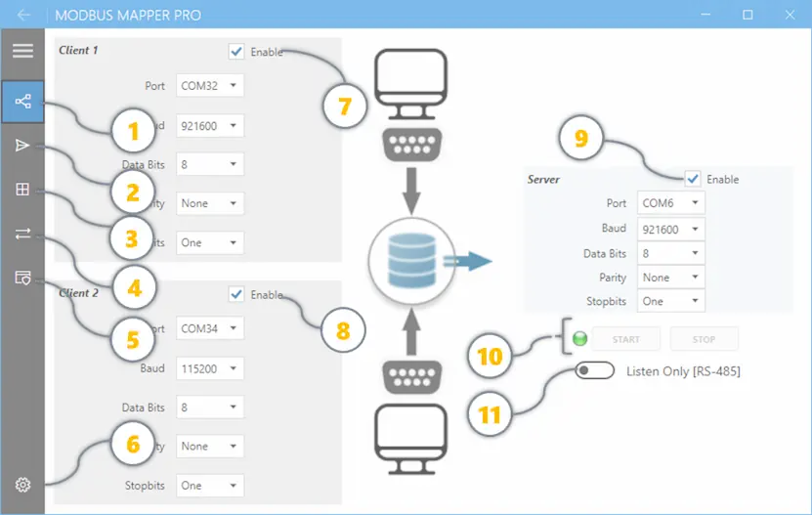Open Client 1 Stopbits One dropdown
Image resolution: width=812 pixels, height=515 pixels.
click(x=210, y=242)
